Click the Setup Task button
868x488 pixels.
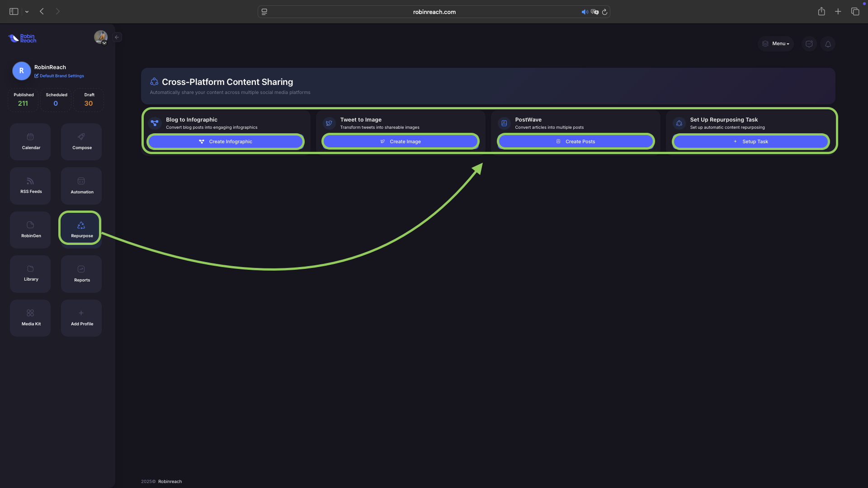(x=750, y=141)
